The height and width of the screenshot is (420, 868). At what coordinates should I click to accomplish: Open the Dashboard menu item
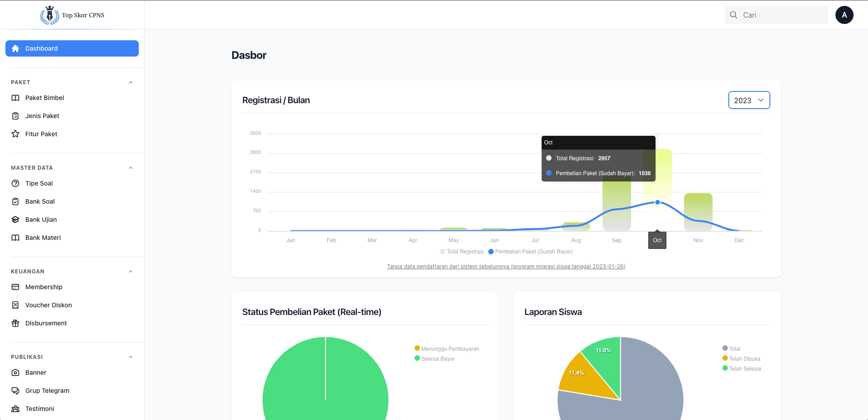[72, 48]
